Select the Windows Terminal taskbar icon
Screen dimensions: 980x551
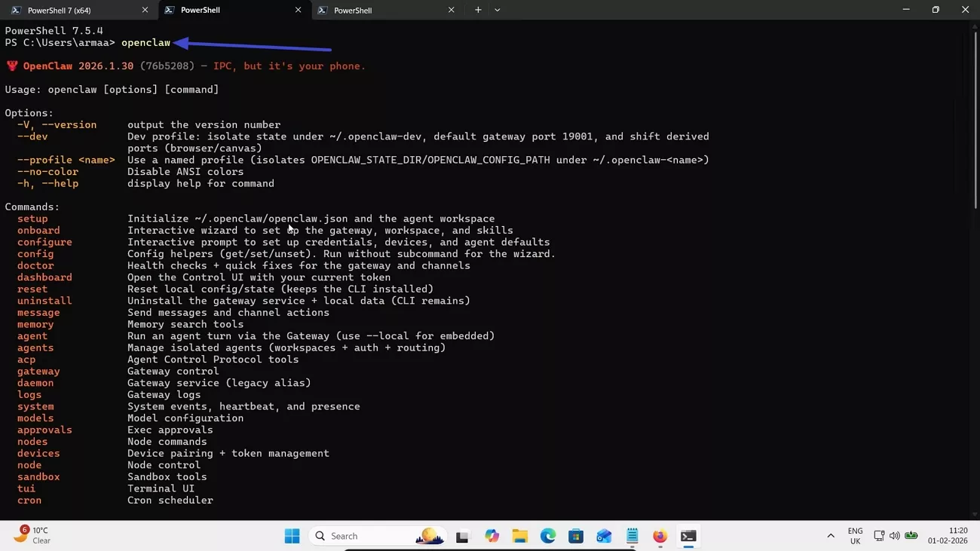688,536
